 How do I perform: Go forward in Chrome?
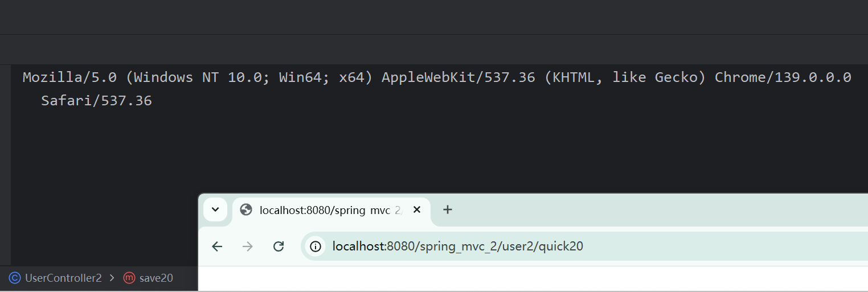point(248,246)
